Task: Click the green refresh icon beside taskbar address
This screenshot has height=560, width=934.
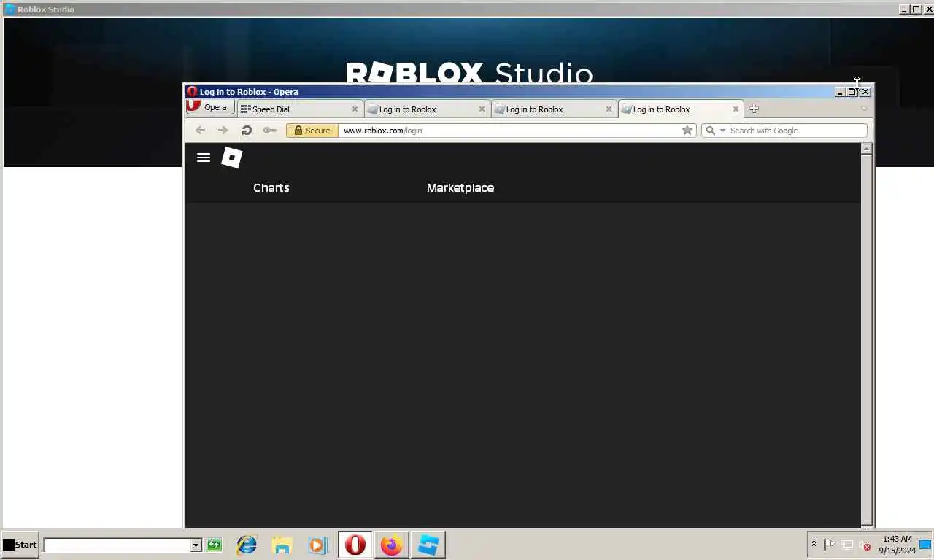Action: pos(214,545)
